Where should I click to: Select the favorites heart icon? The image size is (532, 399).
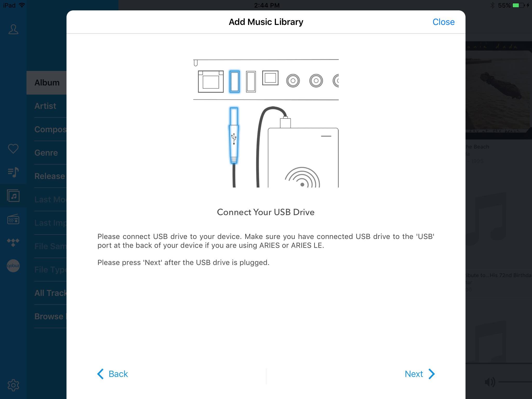(13, 148)
